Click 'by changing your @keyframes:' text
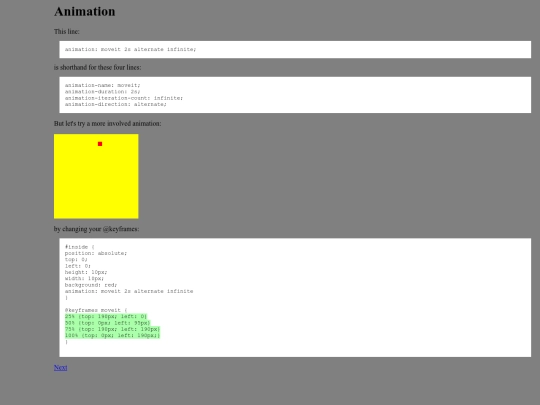Viewport: 540px width, 405px height. 97,229
